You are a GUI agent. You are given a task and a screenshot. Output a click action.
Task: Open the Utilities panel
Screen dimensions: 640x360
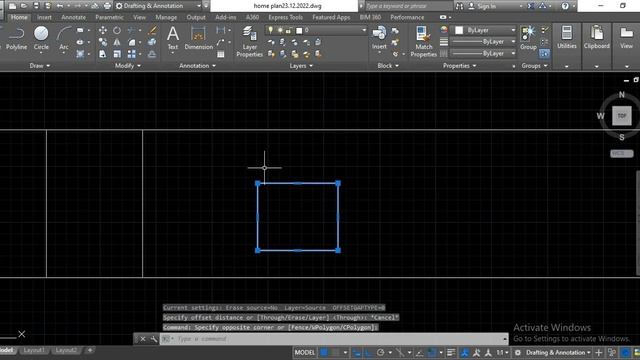[567, 38]
